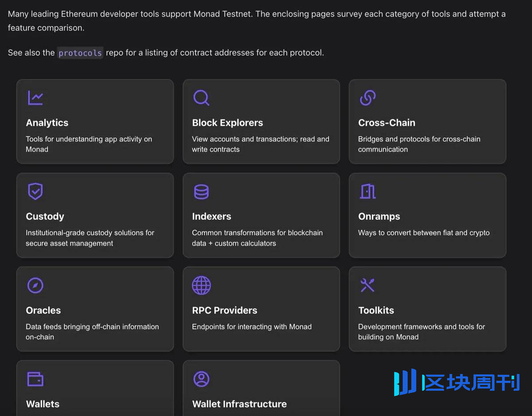This screenshot has height=416, width=532.
Task: Select the Block Explorers card title
Action: coord(227,123)
